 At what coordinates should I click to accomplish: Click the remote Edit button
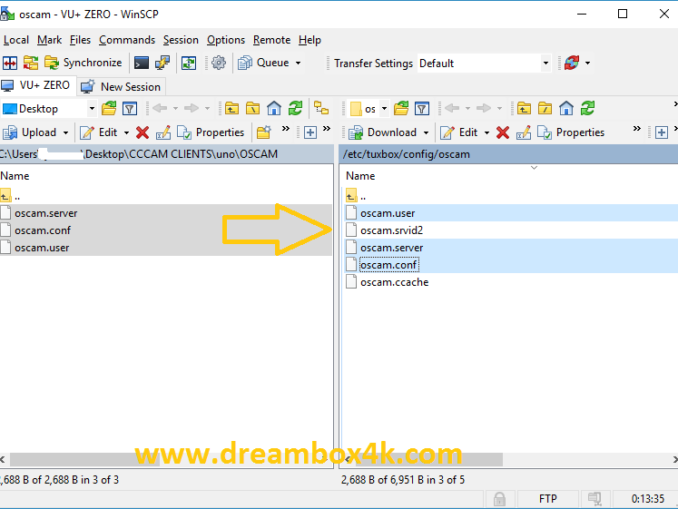[x=459, y=132]
